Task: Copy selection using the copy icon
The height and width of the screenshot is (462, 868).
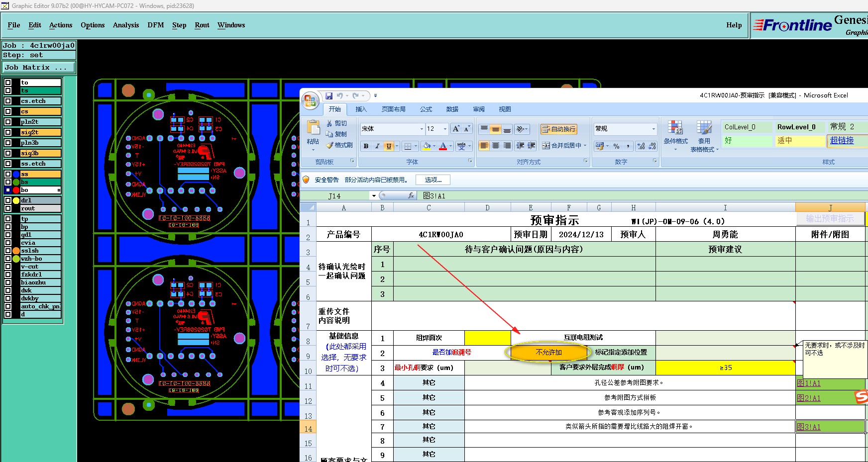Action: [329, 134]
